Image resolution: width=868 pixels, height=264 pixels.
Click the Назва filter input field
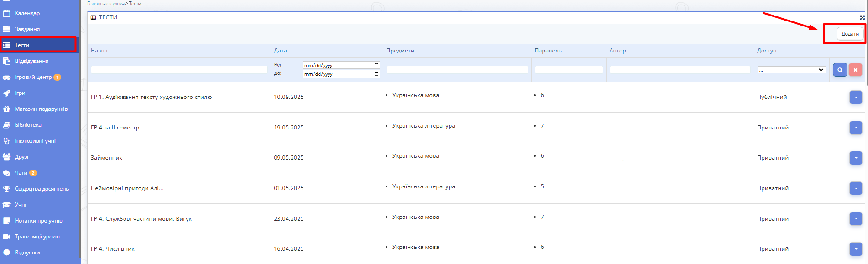click(x=179, y=70)
